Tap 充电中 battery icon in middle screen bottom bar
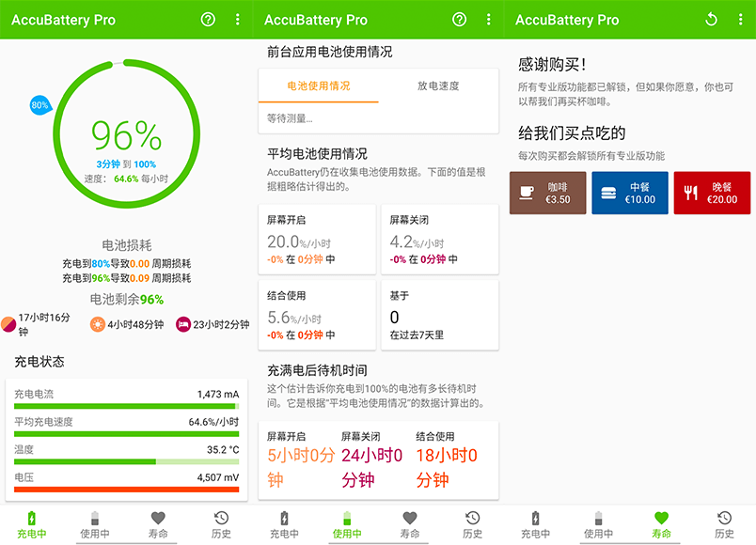 pyautogui.click(x=284, y=518)
